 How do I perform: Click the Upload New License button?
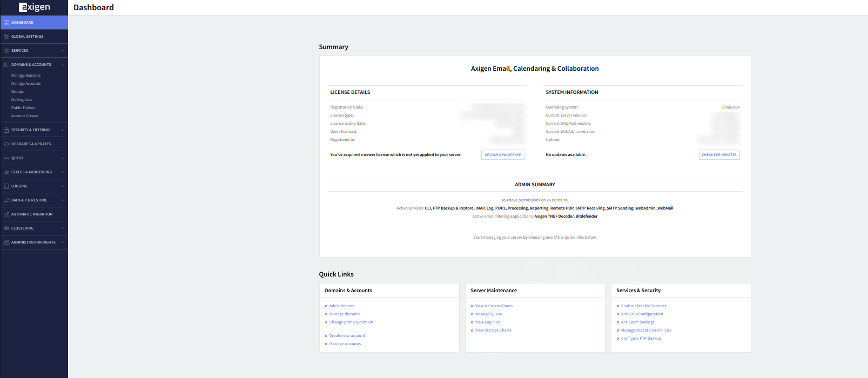pos(502,155)
